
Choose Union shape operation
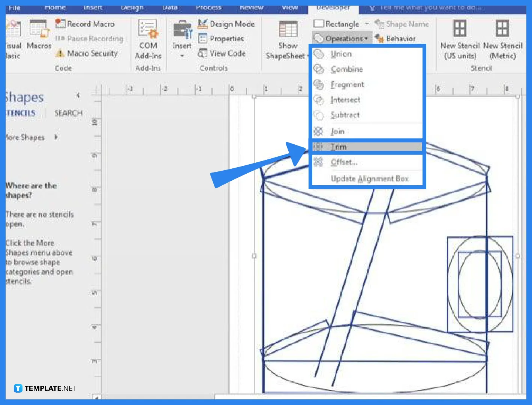(341, 54)
